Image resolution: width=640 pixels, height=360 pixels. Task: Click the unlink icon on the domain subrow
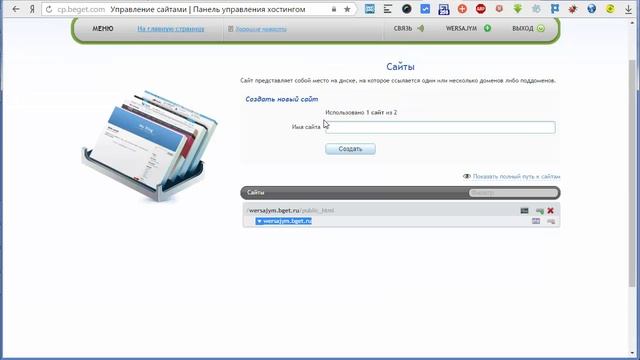[x=551, y=221]
